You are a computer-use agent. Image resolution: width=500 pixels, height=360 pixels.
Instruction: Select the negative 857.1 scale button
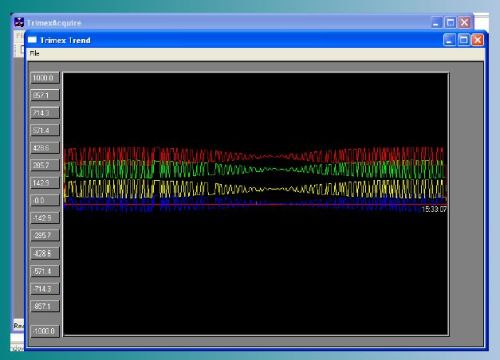(x=45, y=306)
